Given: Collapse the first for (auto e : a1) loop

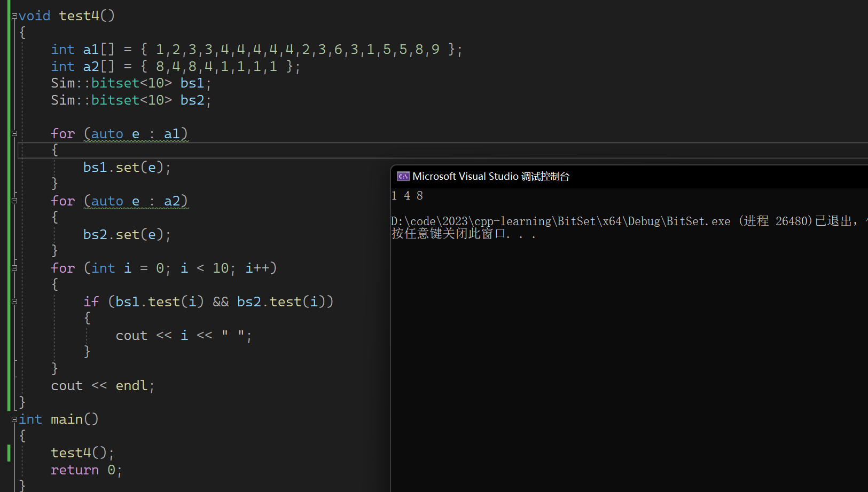Looking at the screenshot, I should [14, 133].
